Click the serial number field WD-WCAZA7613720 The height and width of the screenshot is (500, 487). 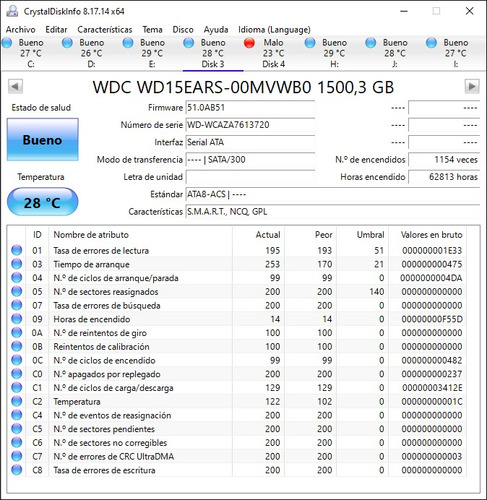click(x=250, y=125)
